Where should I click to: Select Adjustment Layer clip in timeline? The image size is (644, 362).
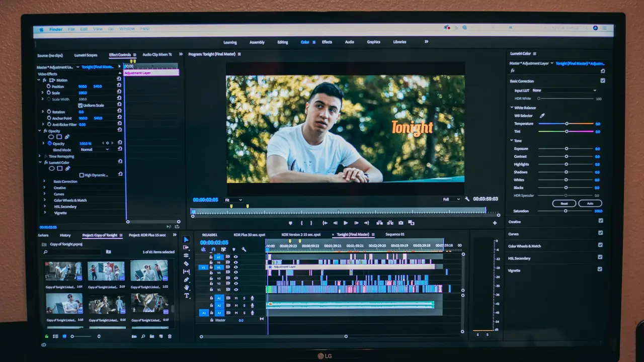click(x=350, y=267)
